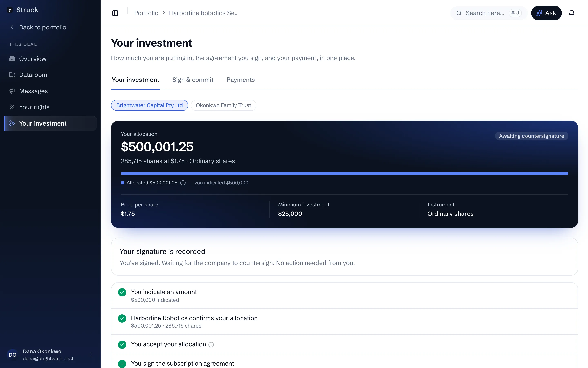Switch to the Sign & commit tab

click(193, 80)
